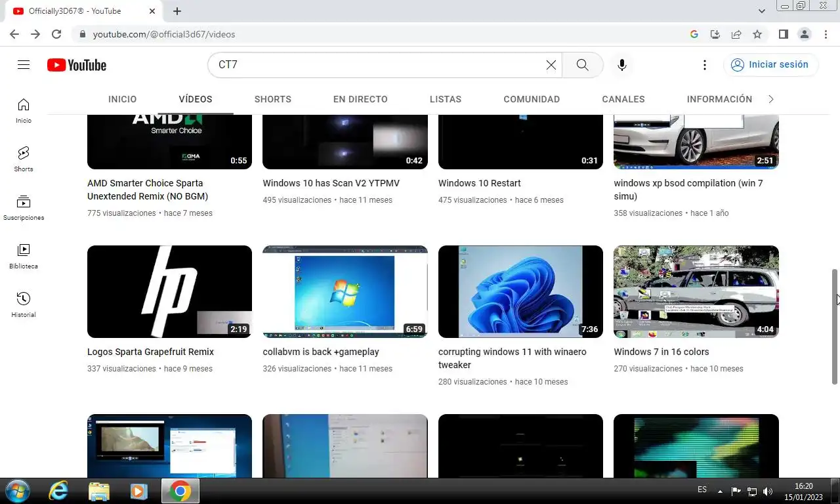Play the 4:04 car wallpaper thumbnail
The image size is (840, 504).
pyautogui.click(x=696, y=291)
